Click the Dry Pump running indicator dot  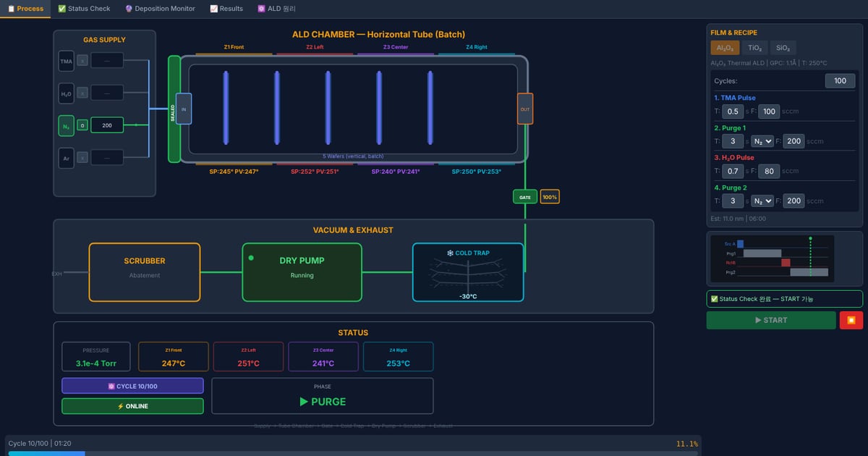[x=251, y=258]
